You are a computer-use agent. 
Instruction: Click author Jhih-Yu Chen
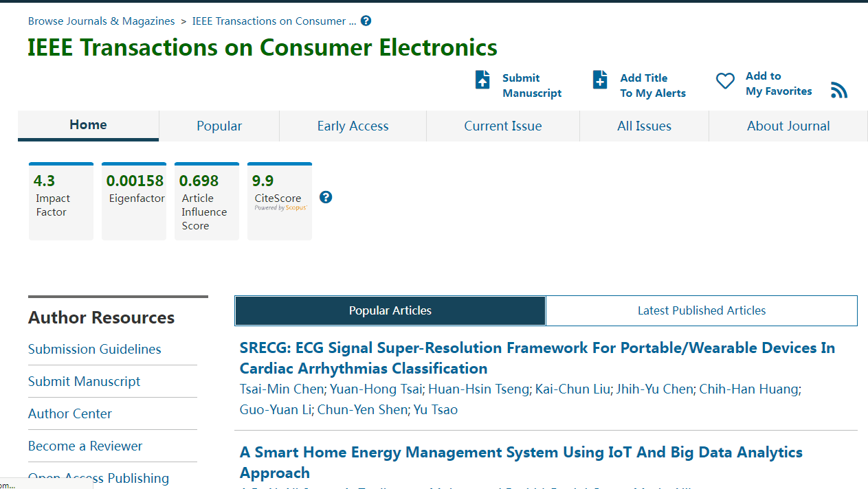coord(655,389)
